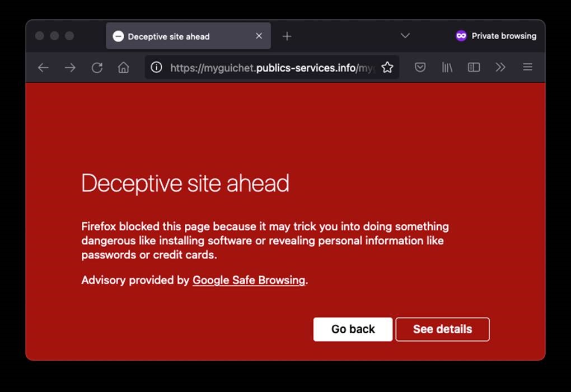Close the Deceptive site ahead tab
The height and width of the screenshot is (392, 571).
point(259,36)
